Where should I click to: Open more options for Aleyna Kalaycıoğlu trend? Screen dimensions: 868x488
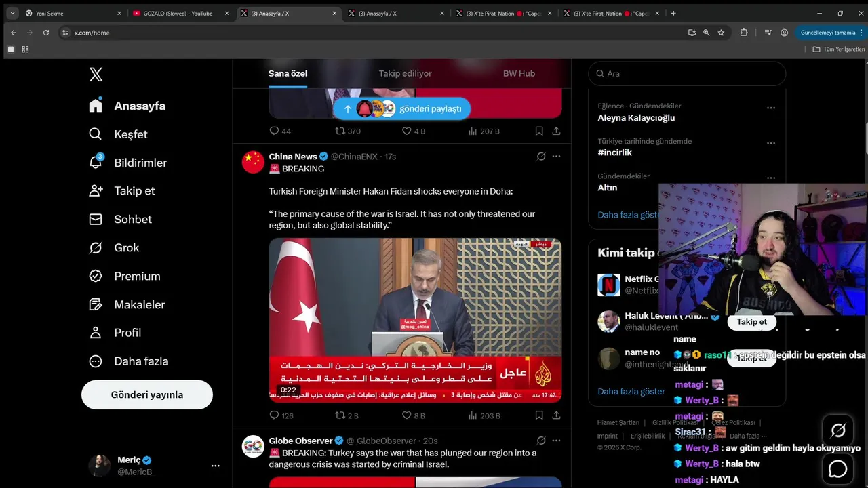pos(770,108)
